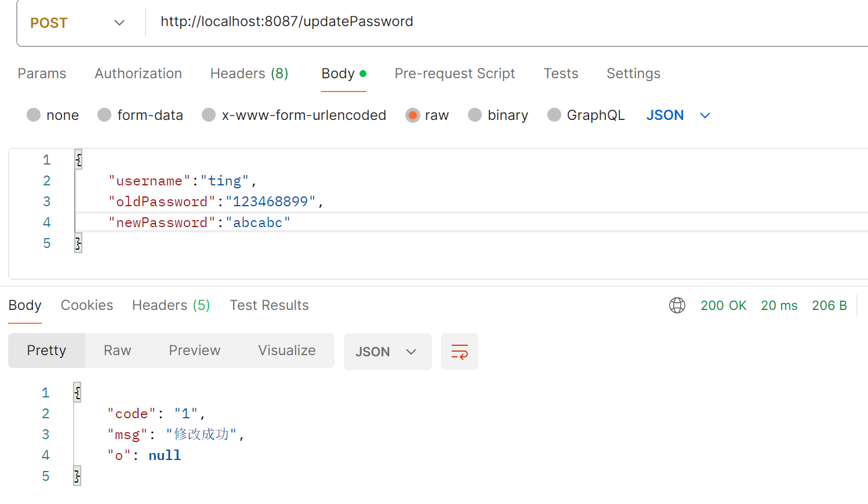Select the Raw response view
This screenshot has height=504, width=868.
118,350
